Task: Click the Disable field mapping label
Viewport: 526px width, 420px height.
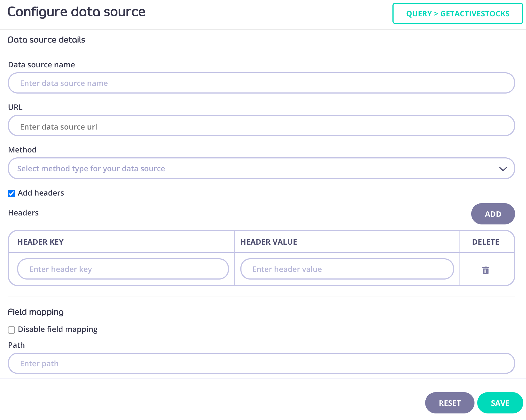Action: tap(58, 329)
